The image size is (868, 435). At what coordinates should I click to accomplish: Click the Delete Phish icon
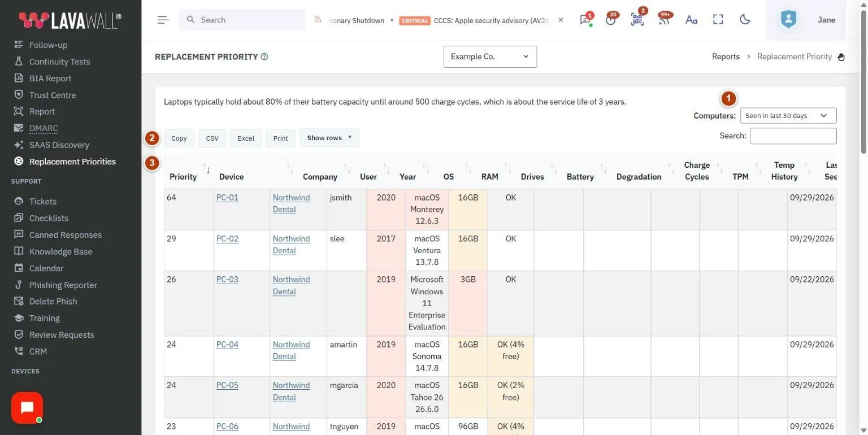click(x=19, y=301)
